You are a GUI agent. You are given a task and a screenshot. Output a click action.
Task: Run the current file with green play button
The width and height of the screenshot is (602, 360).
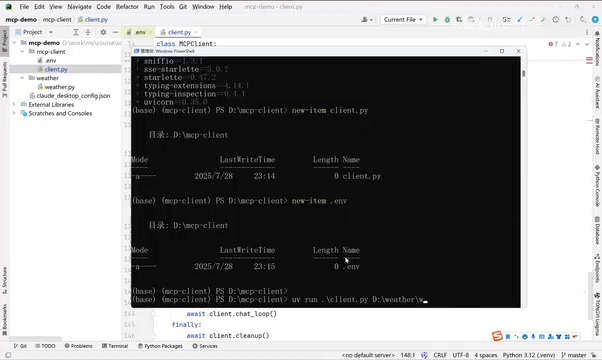coord(435,20)
